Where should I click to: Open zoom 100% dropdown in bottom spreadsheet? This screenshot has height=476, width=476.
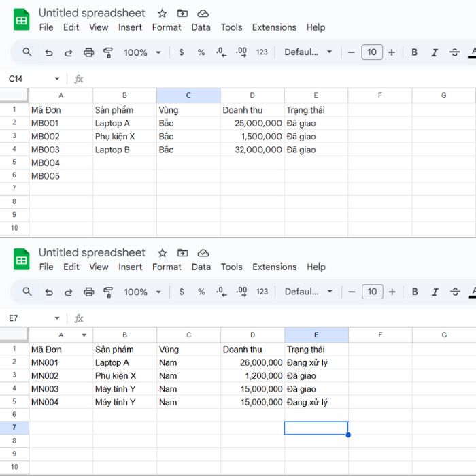(142, 292)
